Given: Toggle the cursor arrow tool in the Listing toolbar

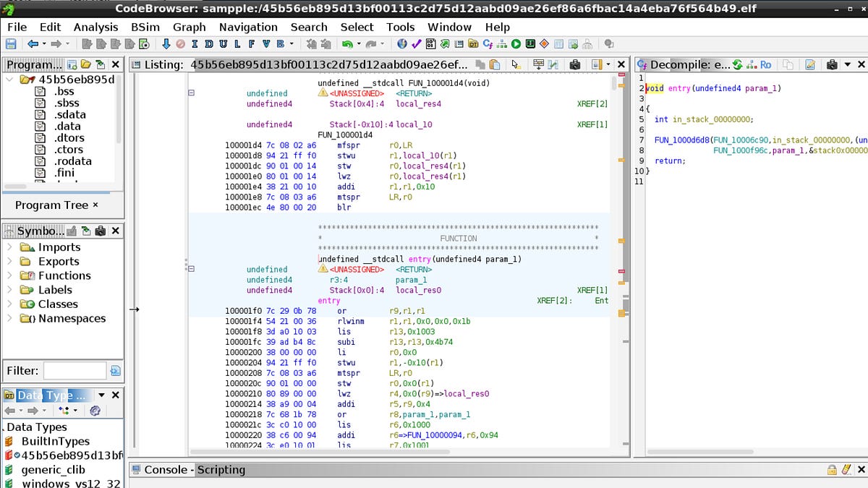Looking at the screenshot, I should coord(515,64).
